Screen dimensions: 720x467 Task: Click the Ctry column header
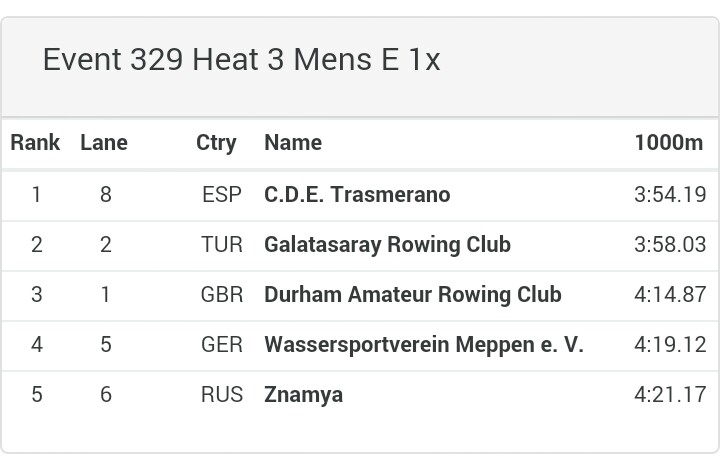click(216, 143)
